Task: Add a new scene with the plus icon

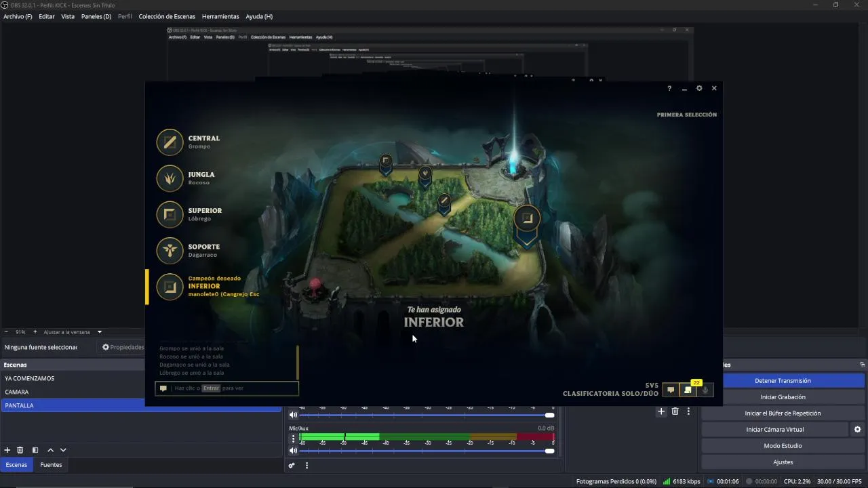Action: pyautogui.click(x=7, y=450)
